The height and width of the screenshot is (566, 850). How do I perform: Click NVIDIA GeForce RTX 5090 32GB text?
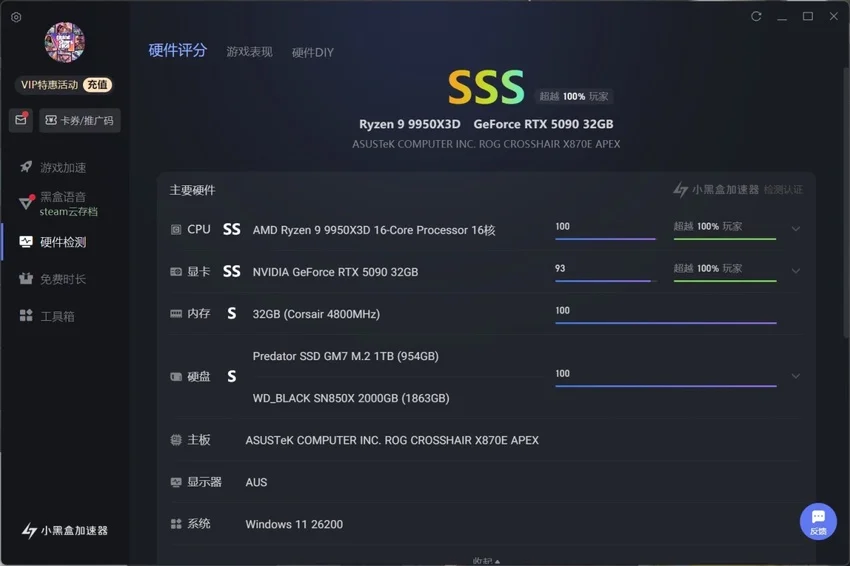click(x=336, y=272)
